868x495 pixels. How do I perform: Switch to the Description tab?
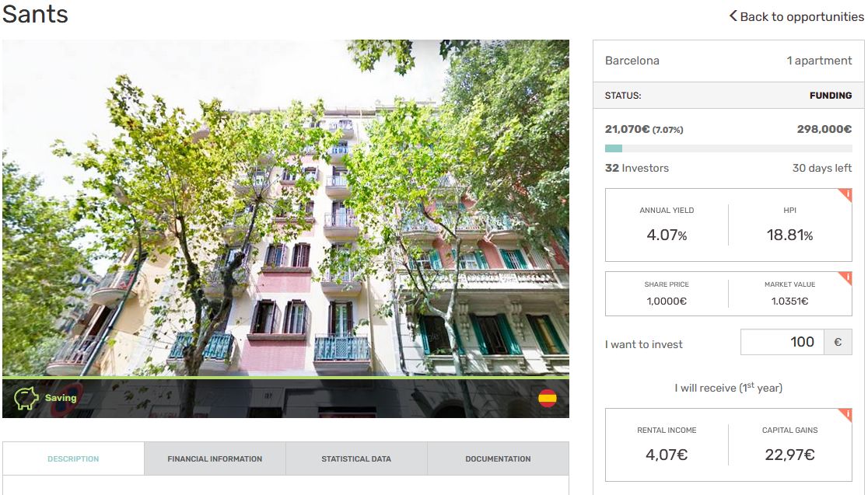pyautogui.click(x=73, y=458)
